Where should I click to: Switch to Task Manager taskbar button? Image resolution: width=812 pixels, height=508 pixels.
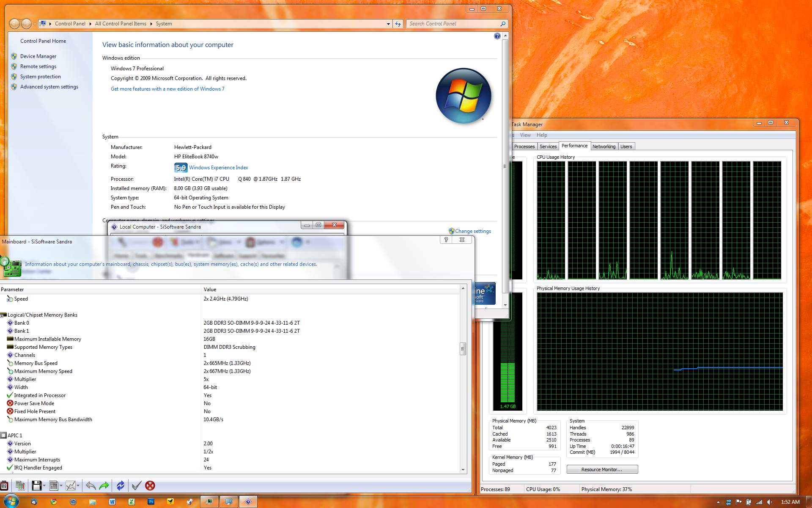coord(209,502)
